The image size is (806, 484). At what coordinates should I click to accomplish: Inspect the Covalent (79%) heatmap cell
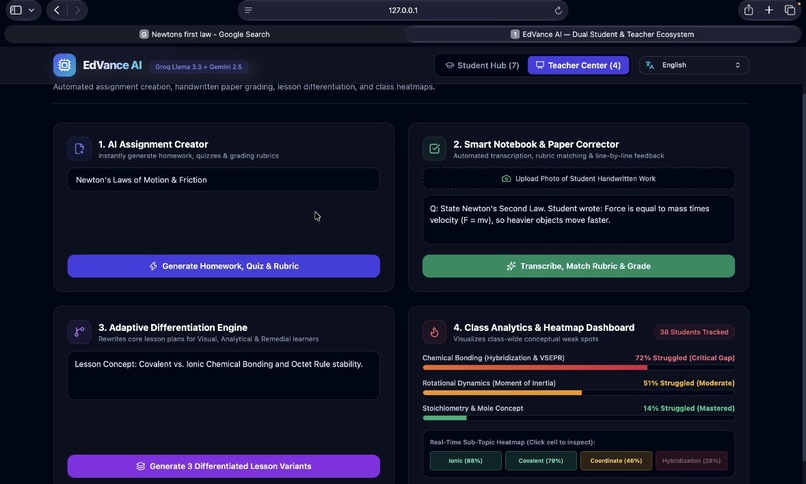tap(541, 461)
